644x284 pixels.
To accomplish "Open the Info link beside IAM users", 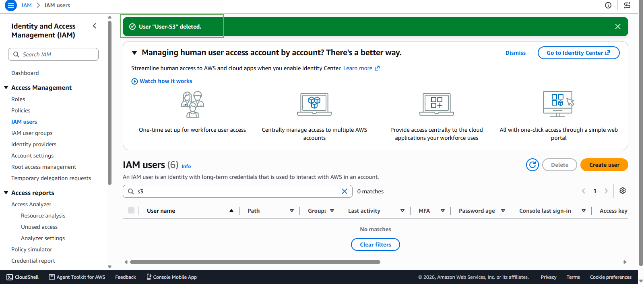I will coord(186,166).
